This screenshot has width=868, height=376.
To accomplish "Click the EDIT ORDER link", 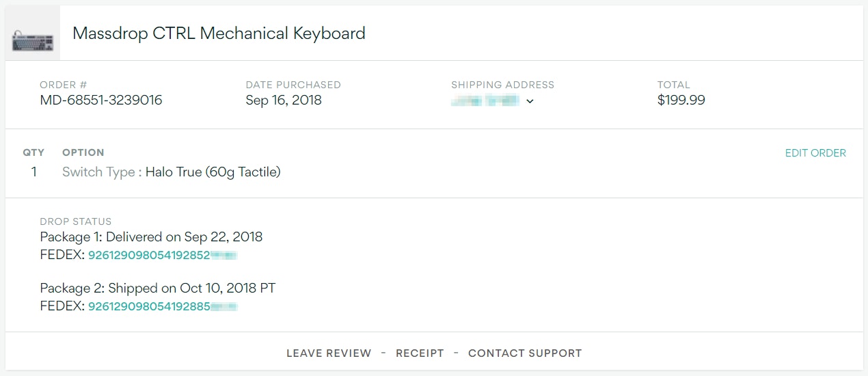I will point(815,153).
